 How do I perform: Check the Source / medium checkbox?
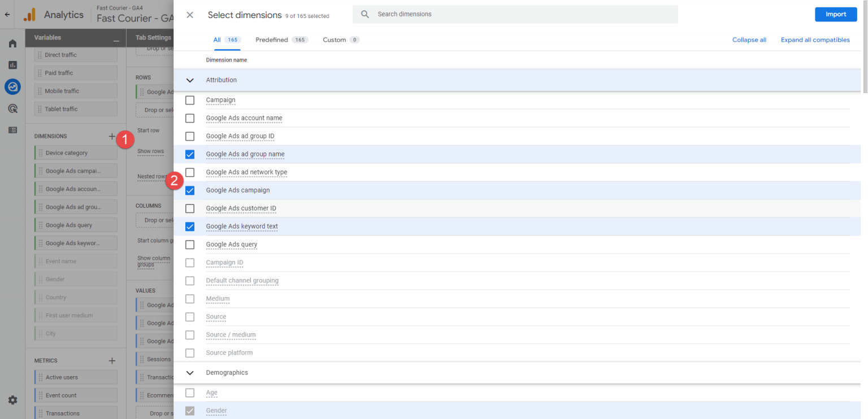[190, 335]
